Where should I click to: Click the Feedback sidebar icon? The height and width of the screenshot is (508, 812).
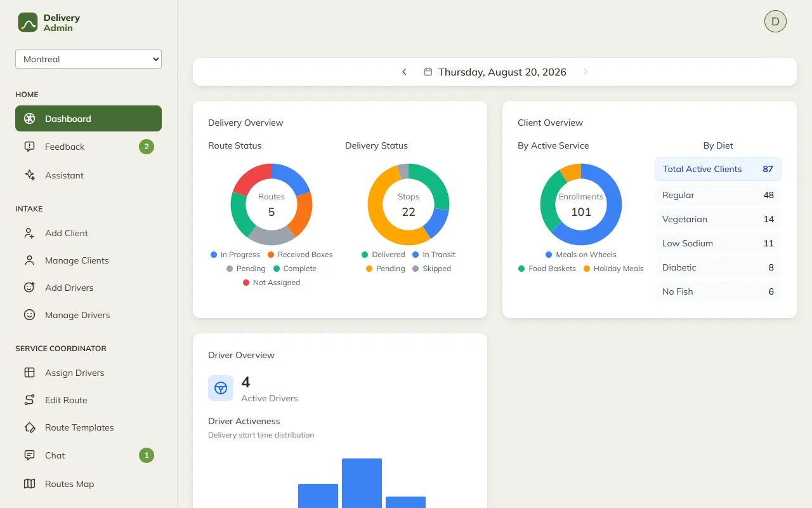tap(29, 147)
